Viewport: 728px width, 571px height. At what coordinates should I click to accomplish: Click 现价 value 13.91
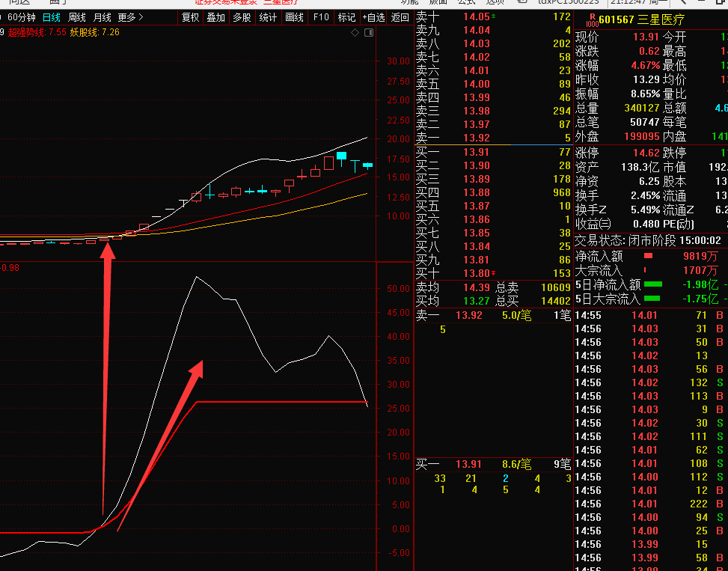pos(646,37)
